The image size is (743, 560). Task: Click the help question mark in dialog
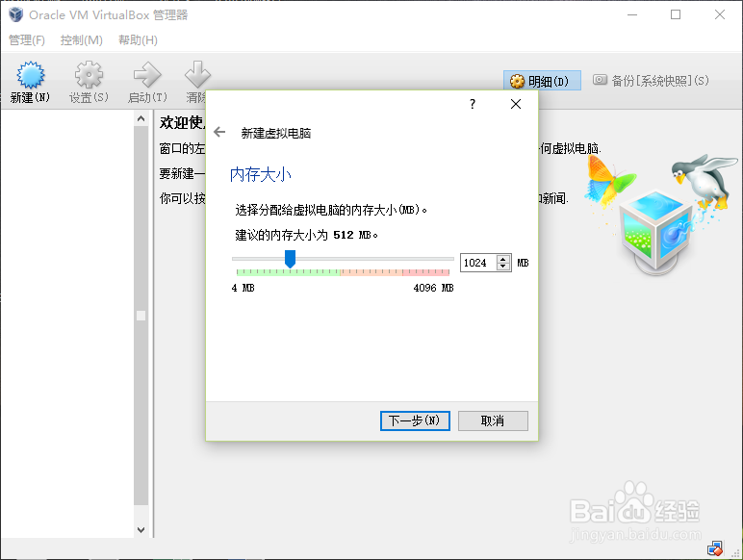pos(473,104)
